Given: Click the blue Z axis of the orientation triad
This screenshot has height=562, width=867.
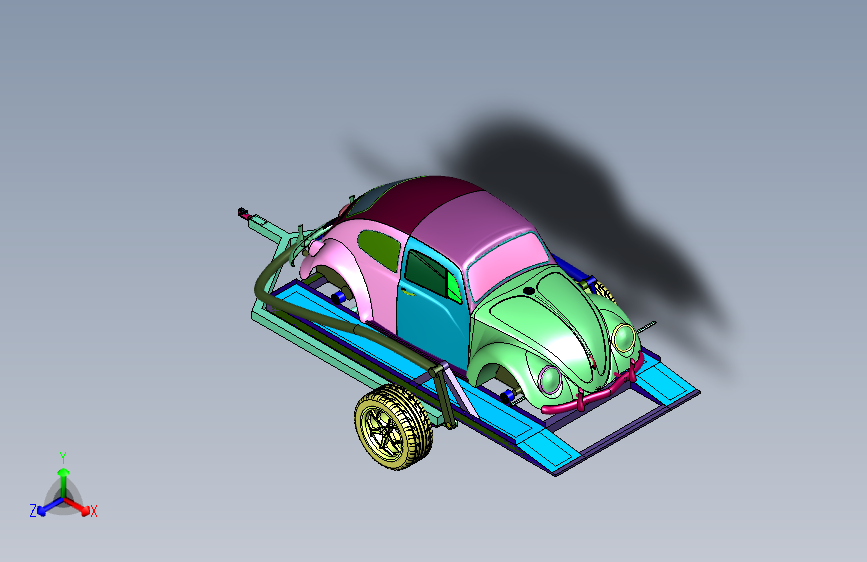Looking at the screenshot, I should pyautogui.click(x=50, y=506).
